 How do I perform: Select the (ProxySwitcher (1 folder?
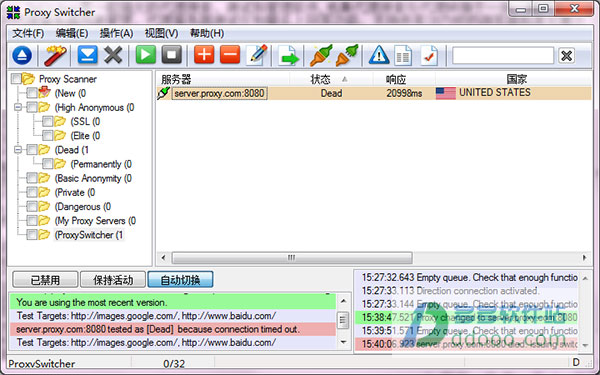(x=89, y=235)
